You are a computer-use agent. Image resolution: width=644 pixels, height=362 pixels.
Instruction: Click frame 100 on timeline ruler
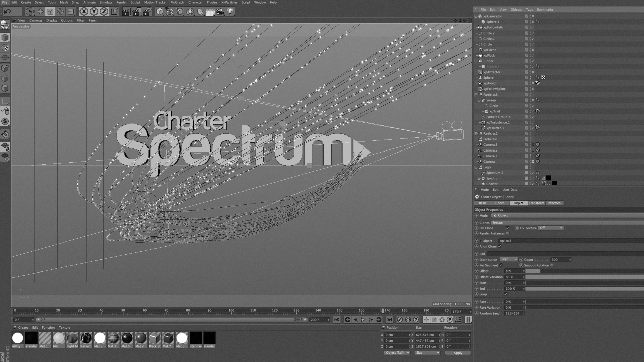coord(231,311)
